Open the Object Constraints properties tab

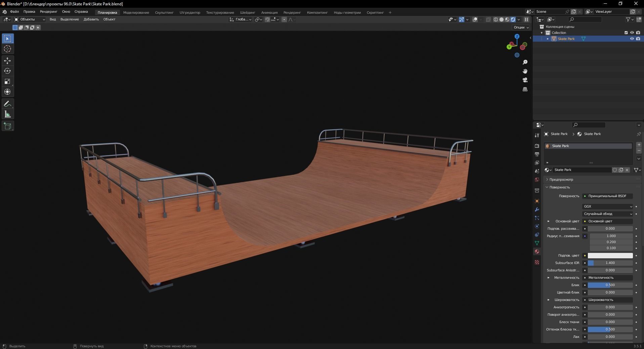[x=537, y=235]
